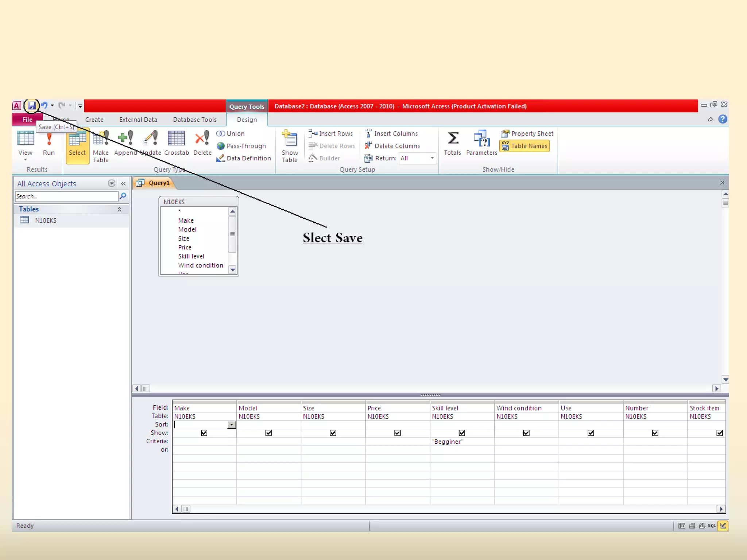The height and width of the screenshot is (560, 747).
Task: Click the Property Sheet button
Action: pyautogui.click(x=527, y=134)
